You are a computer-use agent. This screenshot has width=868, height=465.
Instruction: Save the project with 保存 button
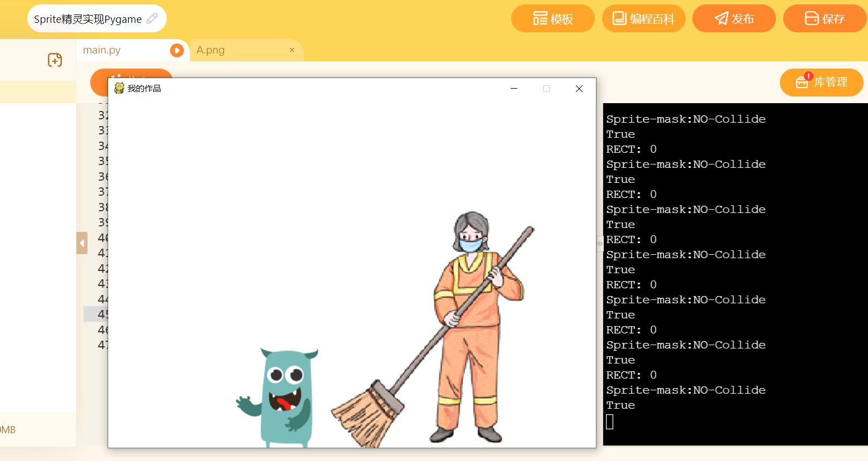[x=825, y=19]
